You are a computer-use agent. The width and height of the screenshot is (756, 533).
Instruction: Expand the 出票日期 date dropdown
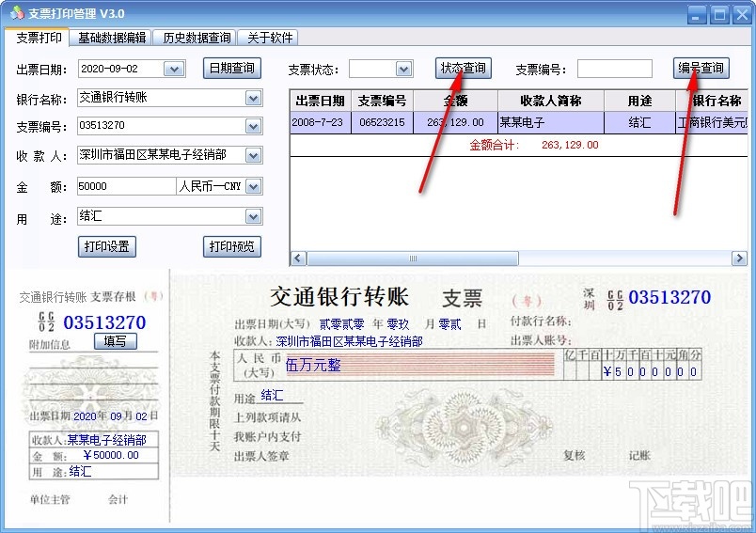coord(174,69)
